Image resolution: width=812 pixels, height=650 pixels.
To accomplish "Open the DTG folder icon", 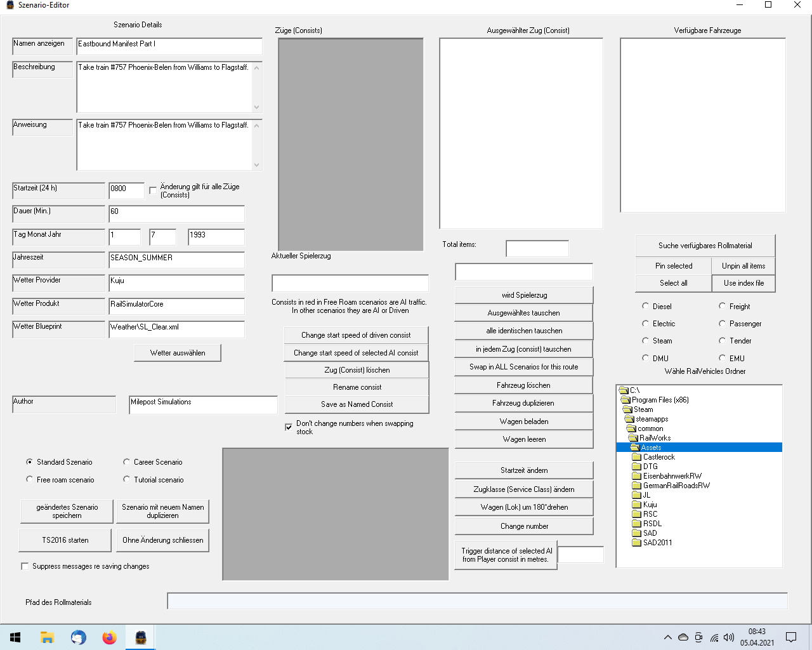I will click(x=637, y=467).
